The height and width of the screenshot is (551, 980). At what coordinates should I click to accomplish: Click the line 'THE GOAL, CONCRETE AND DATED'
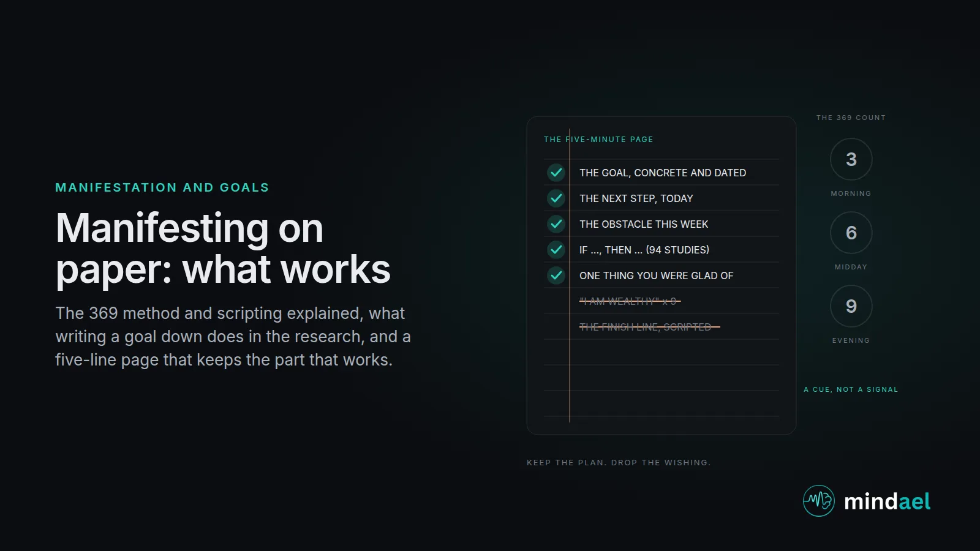[663, 173]
